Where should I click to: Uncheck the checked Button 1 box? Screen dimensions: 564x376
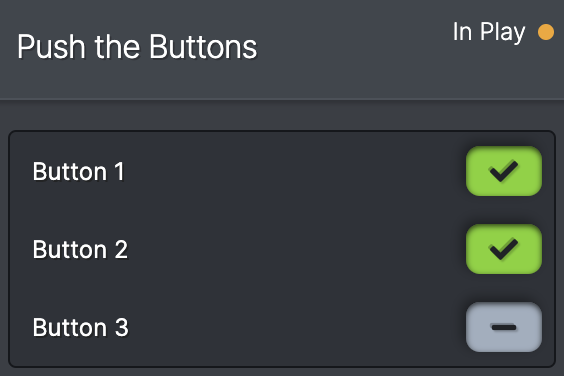(x=504, y=171)
